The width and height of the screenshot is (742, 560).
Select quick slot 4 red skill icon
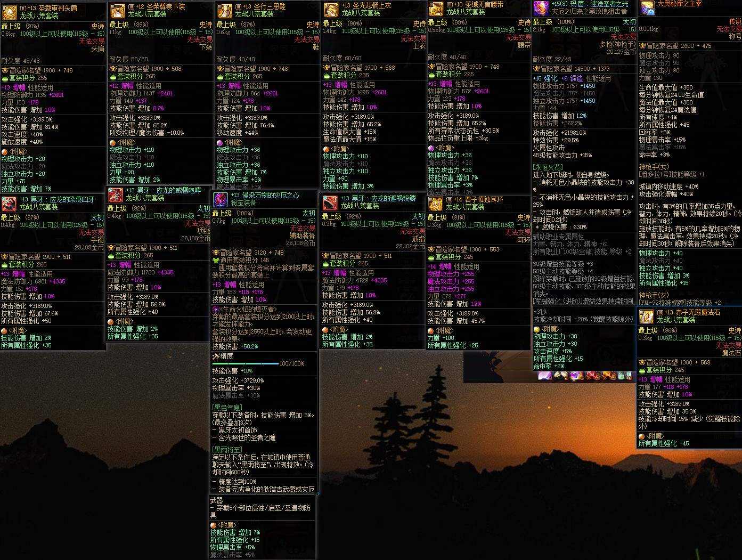click(593, 376)
